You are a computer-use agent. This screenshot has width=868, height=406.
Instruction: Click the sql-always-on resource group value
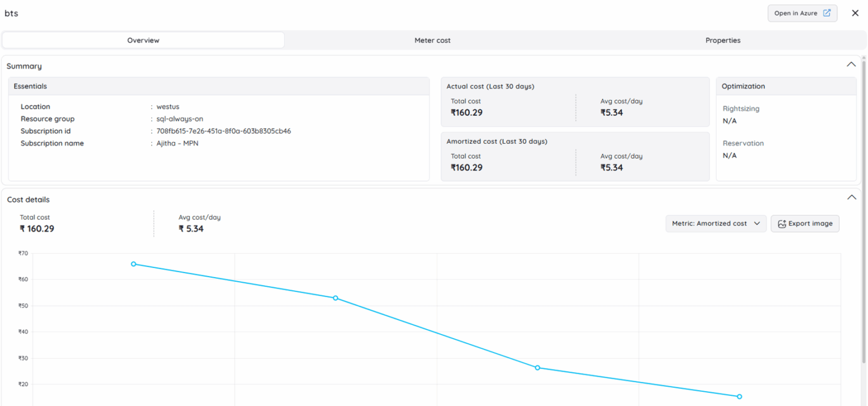click(x=180, y=119)
